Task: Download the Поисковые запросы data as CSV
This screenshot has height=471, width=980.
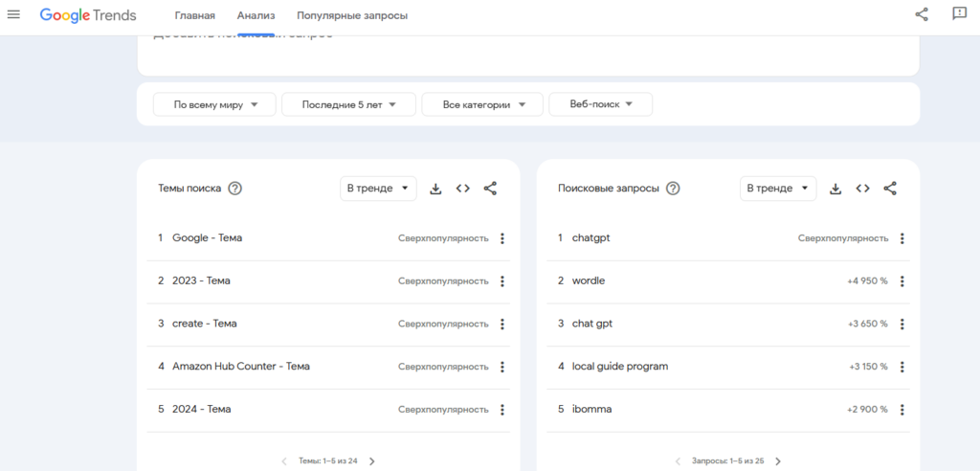Action: (835, 189)
